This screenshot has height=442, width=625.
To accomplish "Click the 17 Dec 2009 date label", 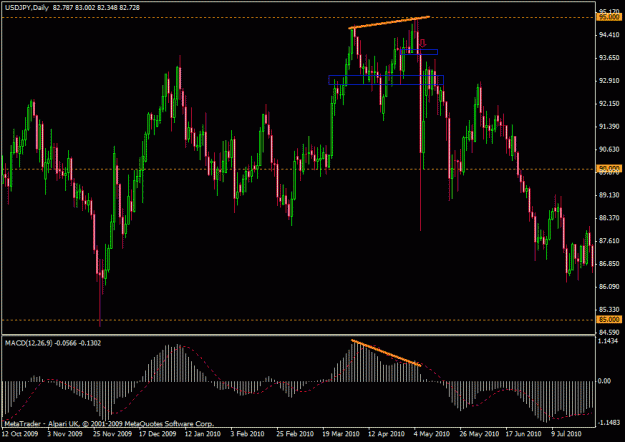I will [x=158, y=434].
